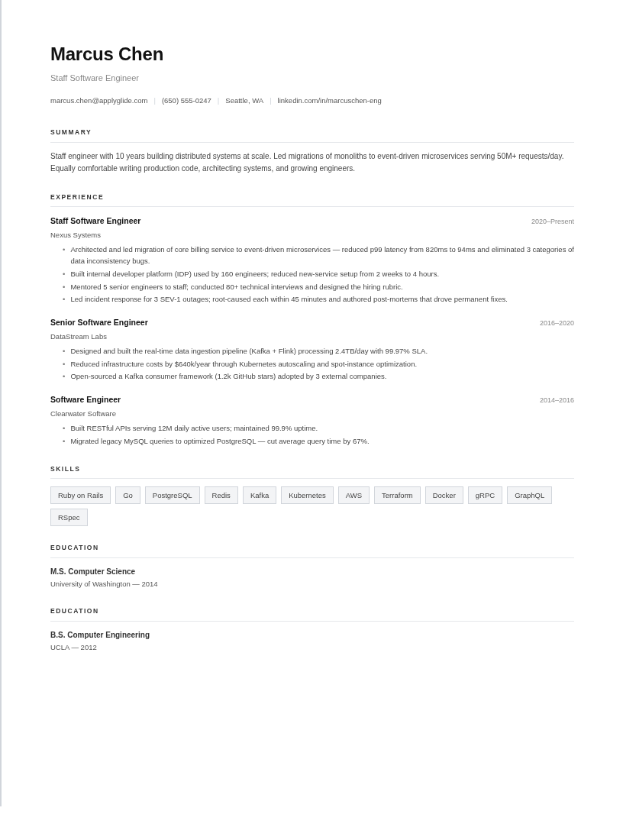Image resolution: width=623 pixels, height=840 pixels.
Task: Click the Docker skill tag
Action: (444, 496)
